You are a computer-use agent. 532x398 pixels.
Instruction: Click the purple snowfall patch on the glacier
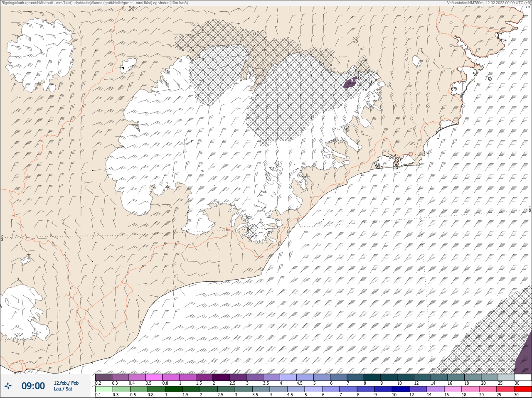pos(351,82)
